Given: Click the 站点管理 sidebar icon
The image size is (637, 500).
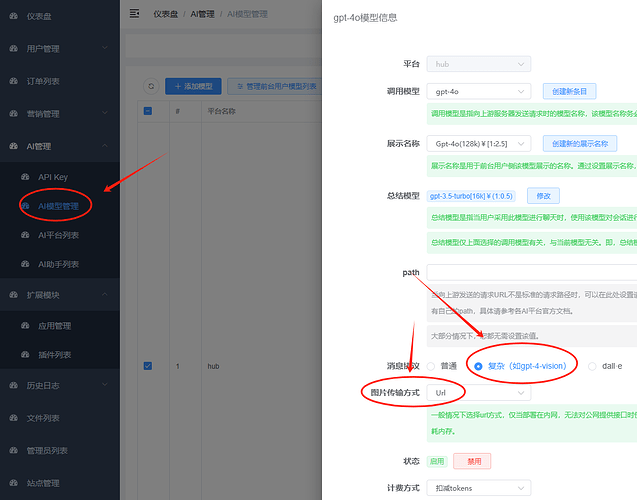Looking at the screenshot, I should (x=13, y=483).
